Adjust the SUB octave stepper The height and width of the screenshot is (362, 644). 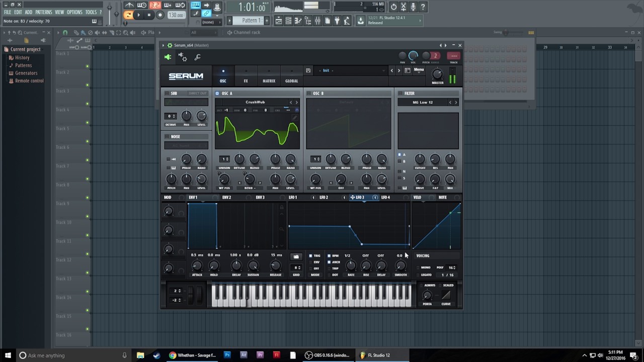click(171, 116)
